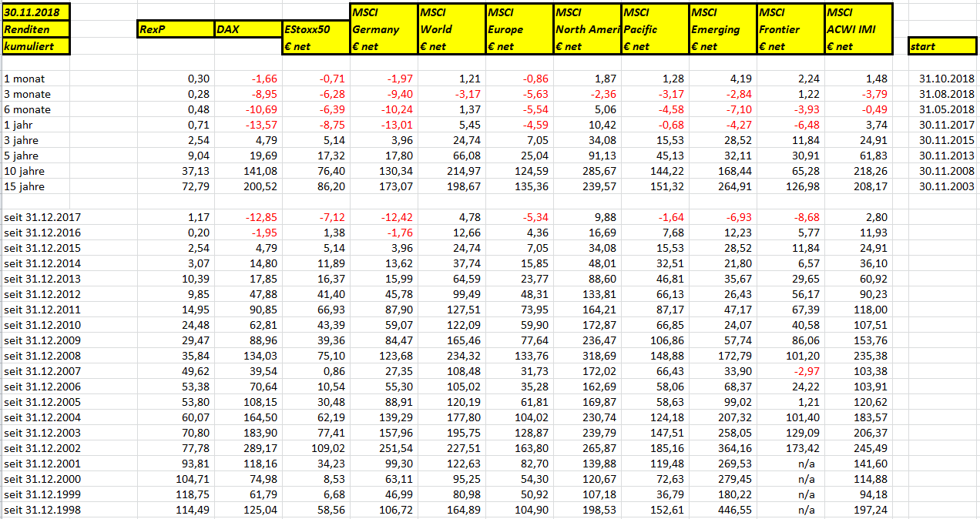Click the kumuliert label cell
This screenshot has height=519, width=980.
(35, 46)
